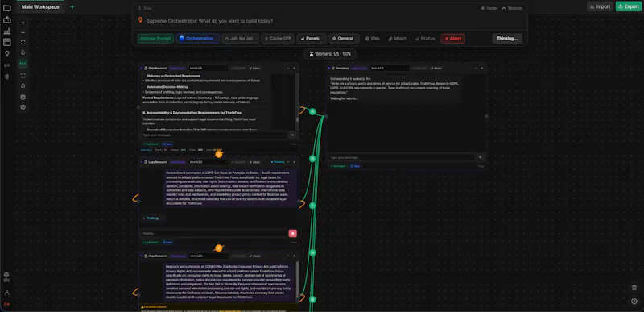Open the folder icon in left sidebar

[7, 8]
